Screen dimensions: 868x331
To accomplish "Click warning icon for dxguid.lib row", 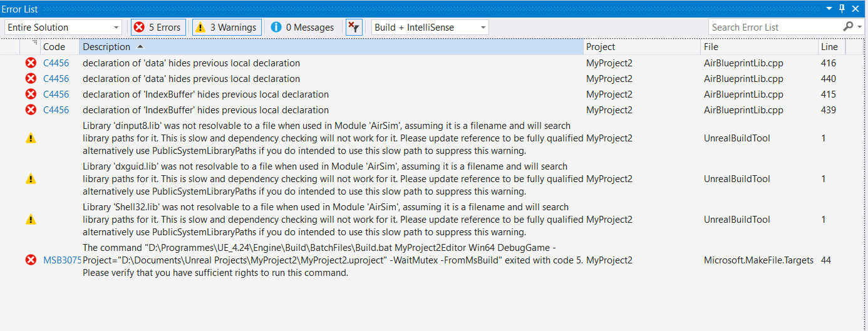I will tap(31, 179).
